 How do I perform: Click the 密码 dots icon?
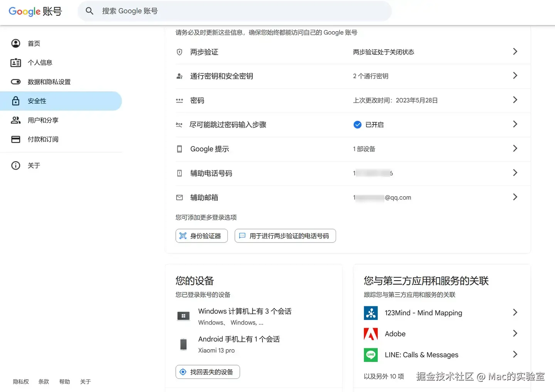[179, 101]
